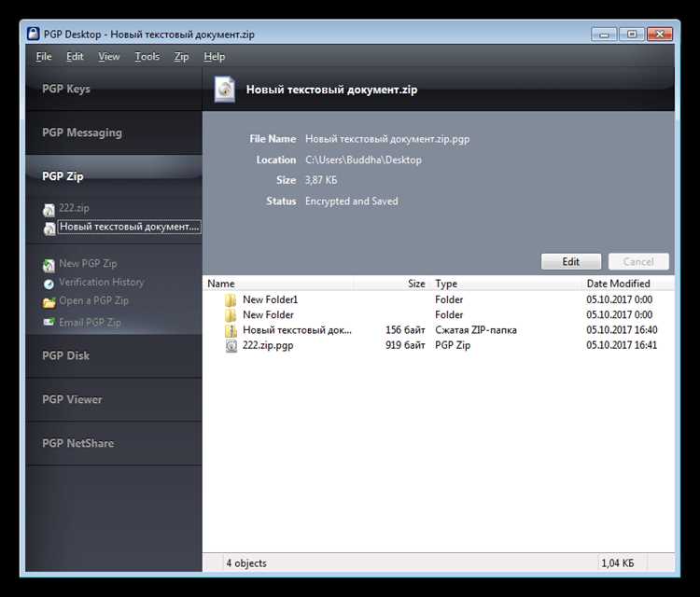700x597 pixels.
Task: Open the Zip menu
Action: click(181, 57)
